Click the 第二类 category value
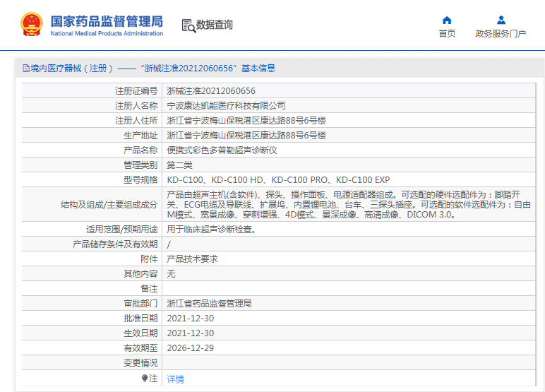This screenshot has height=392, width=545. tap(180, 165)
